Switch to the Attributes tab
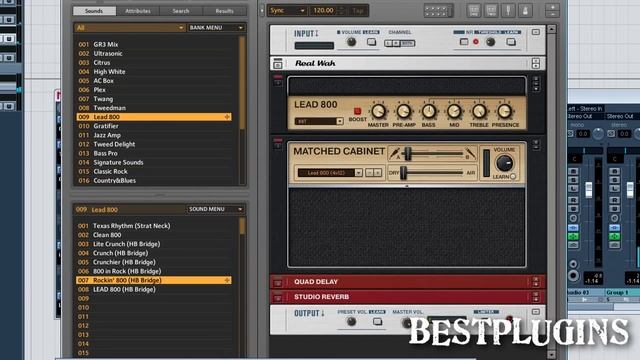640x360 pixels. [x=138, y=11]
